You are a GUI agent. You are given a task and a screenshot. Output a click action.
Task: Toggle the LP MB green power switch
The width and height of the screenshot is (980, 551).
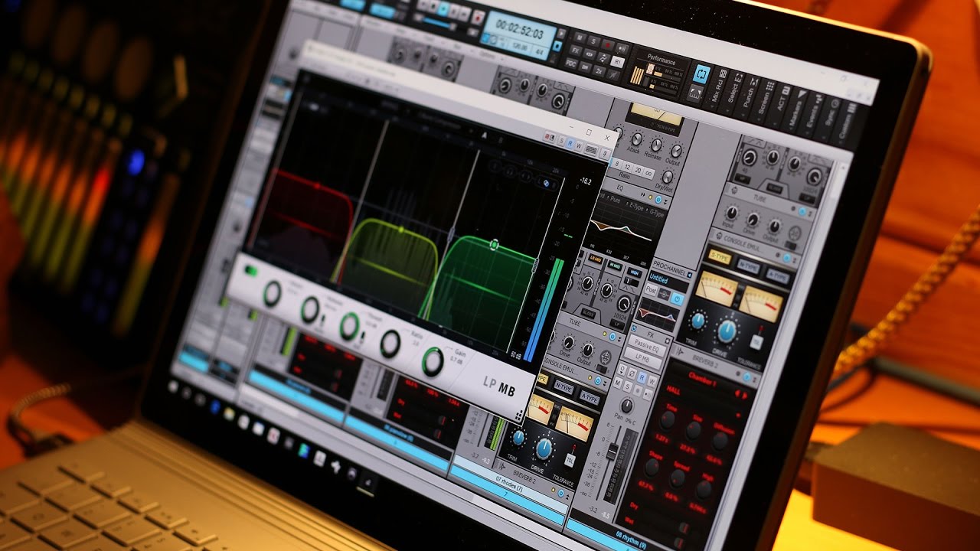pyautogui.click(x=253, y=271)
